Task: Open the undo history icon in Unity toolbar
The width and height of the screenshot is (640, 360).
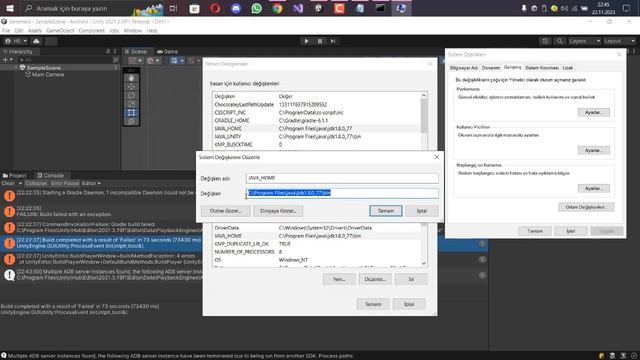Action: pyautogui.click(x=545, y=41)
